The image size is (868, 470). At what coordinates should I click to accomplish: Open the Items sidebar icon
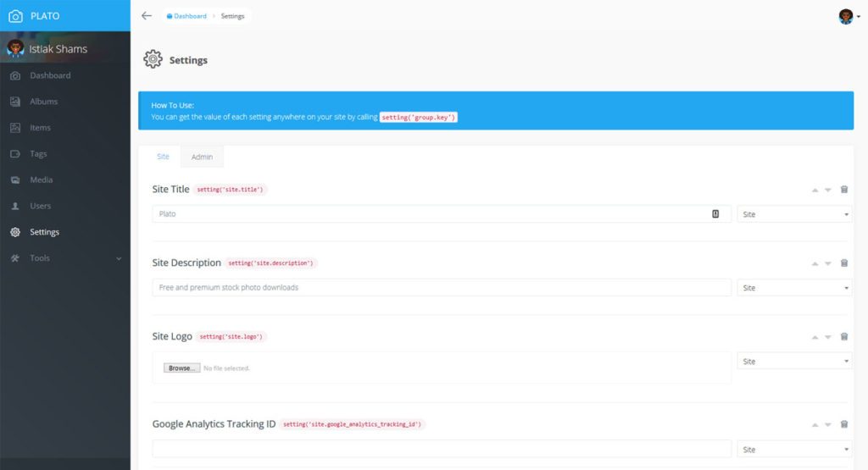[15, 128]
